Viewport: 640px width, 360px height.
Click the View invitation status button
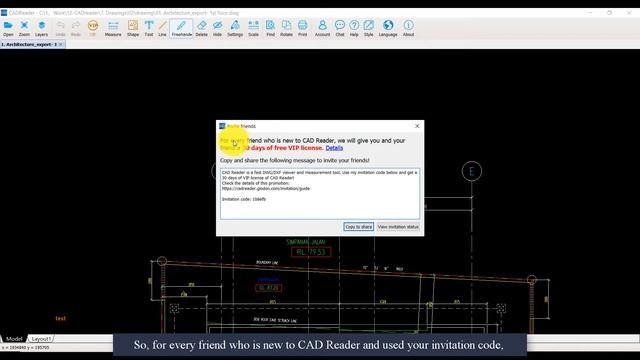click(x=398, y=227)
